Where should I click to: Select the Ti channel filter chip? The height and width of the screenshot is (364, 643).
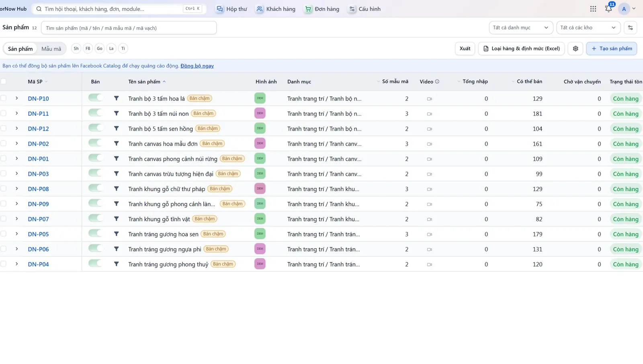click(x=123, y=49)
